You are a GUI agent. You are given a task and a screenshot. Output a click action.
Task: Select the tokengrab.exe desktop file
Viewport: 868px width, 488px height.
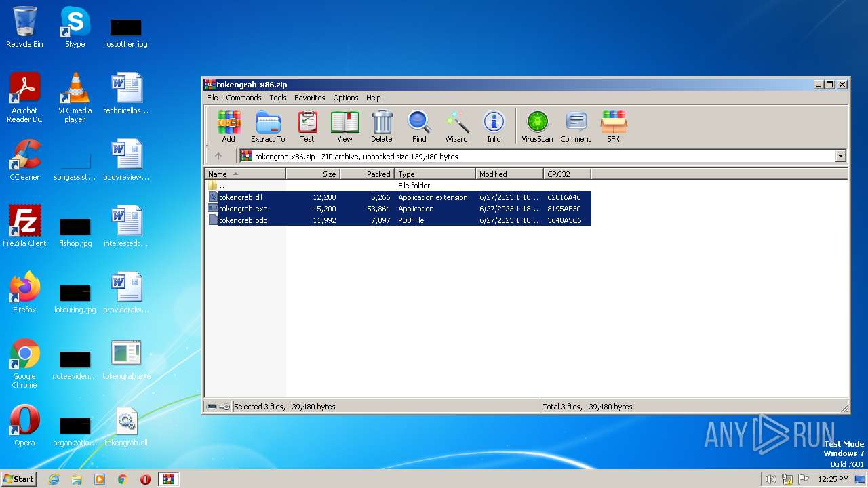coord(126,359)
